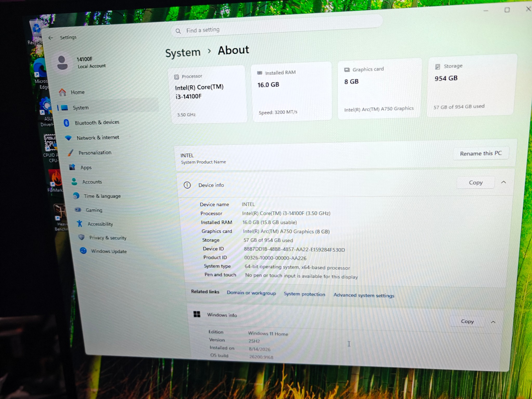Click the Windows Update sync icon
Image resolution: width=532 pixels, height=399 pixels.
pos(83,251)
